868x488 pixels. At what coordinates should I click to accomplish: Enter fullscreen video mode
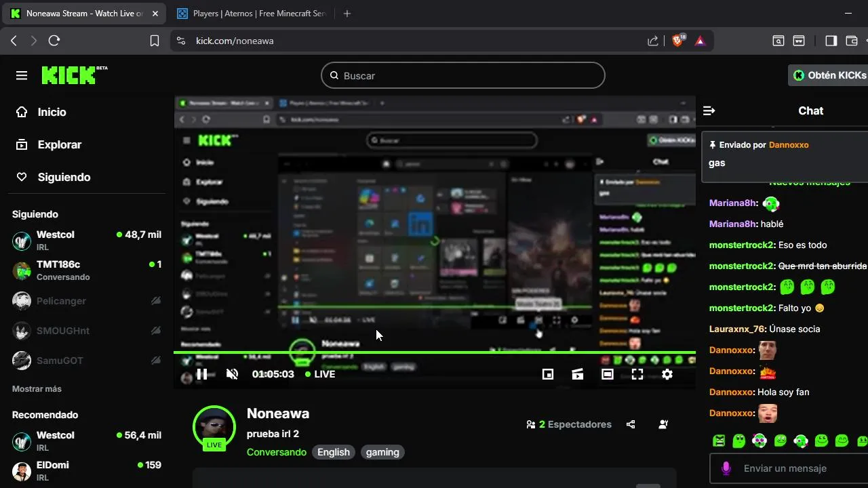point(637,374)
